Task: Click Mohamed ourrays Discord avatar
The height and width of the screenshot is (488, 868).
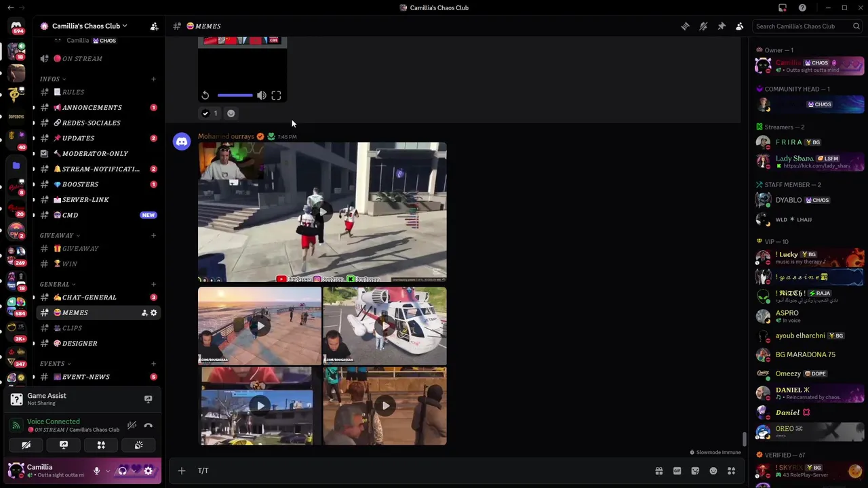Action: click(x=182, y=142)
